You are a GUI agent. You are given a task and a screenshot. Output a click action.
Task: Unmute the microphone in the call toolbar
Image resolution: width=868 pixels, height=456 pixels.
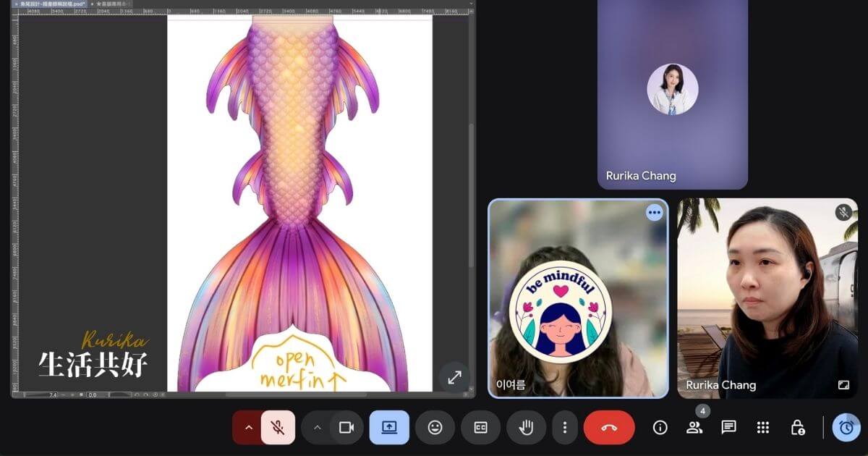pyautogui.click(x=277, y=427)
